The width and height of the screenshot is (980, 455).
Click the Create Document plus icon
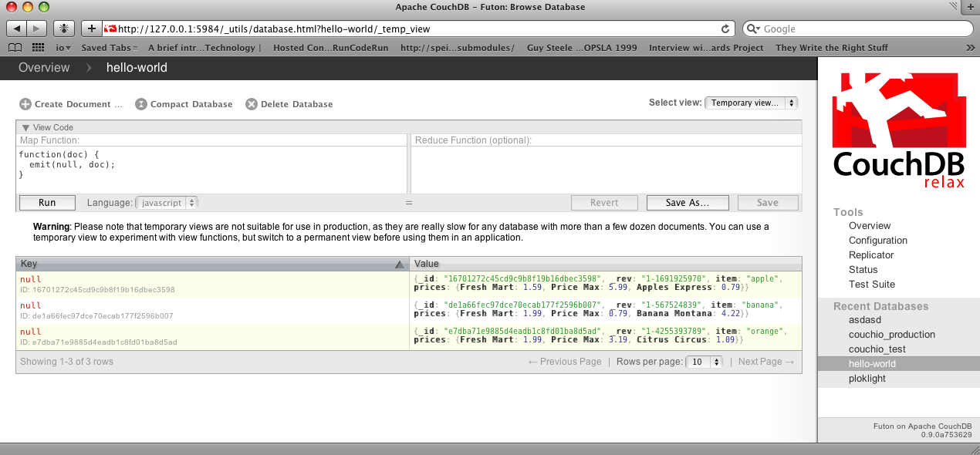click(25, 104)
